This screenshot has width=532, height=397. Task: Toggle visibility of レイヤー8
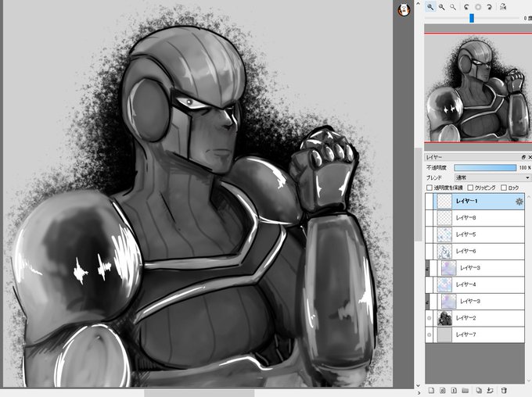(430, 218)
